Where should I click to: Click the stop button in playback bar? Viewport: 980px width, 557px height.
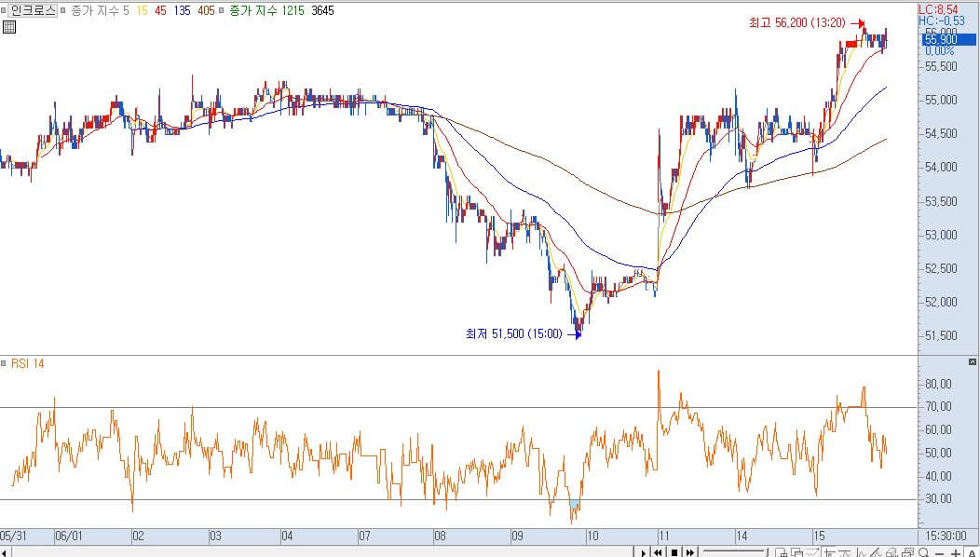tap(674, 552)
